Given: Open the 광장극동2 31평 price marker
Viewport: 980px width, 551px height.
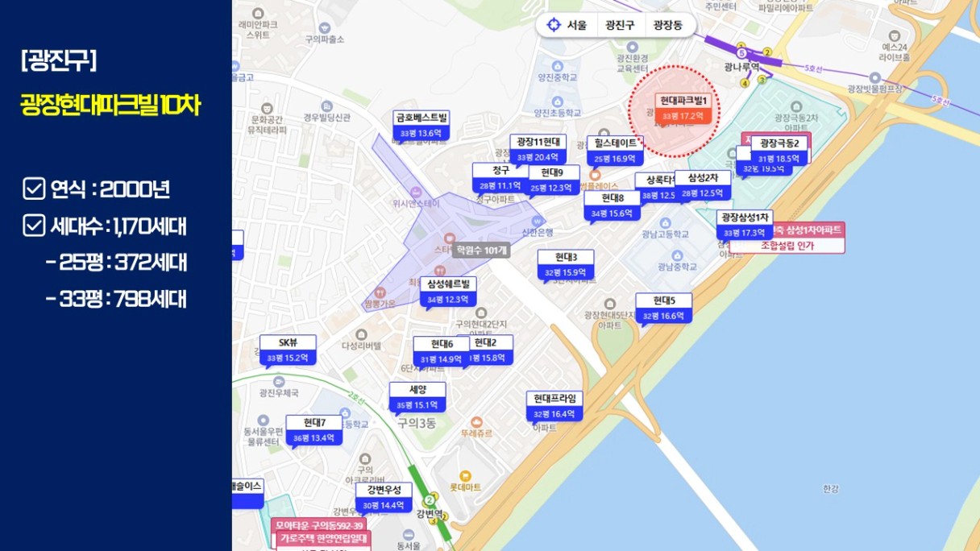Looking at the screenshot, I should pos(779,150).
